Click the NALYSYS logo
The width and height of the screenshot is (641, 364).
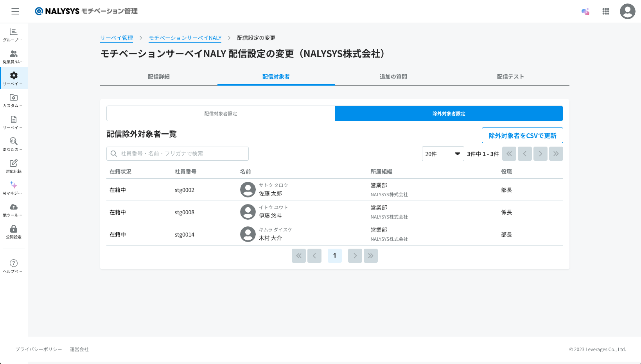[86, 11]
